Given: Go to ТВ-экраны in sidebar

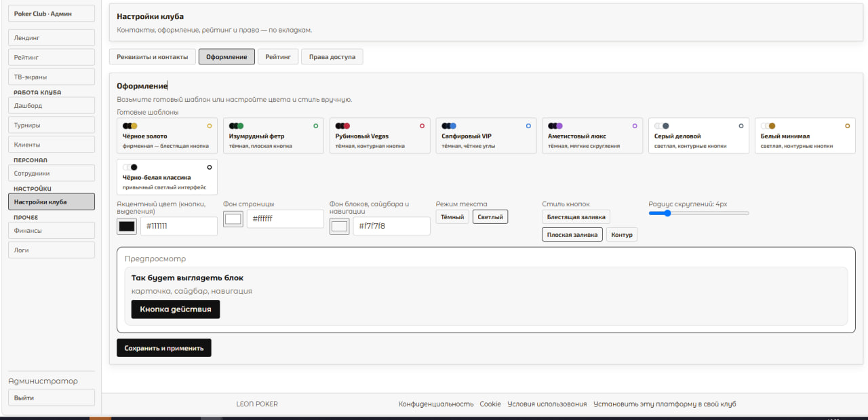Looking at the screenshot, I should (52, 77).
